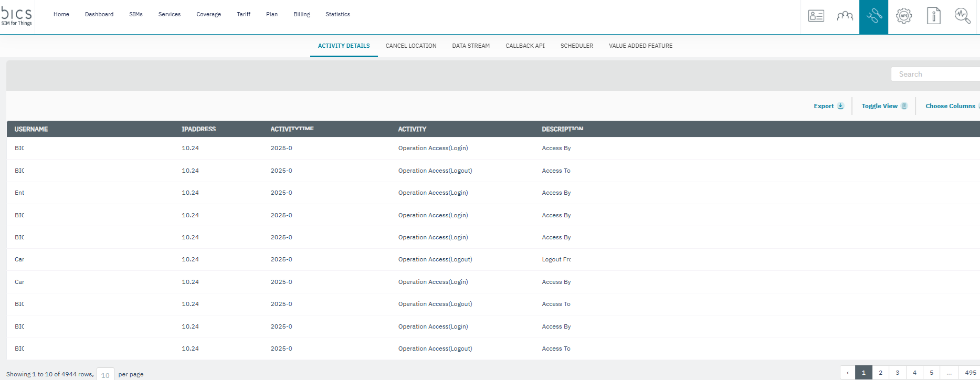
Task: Select the highlighted connection tools icon
Action: [873, 16]
